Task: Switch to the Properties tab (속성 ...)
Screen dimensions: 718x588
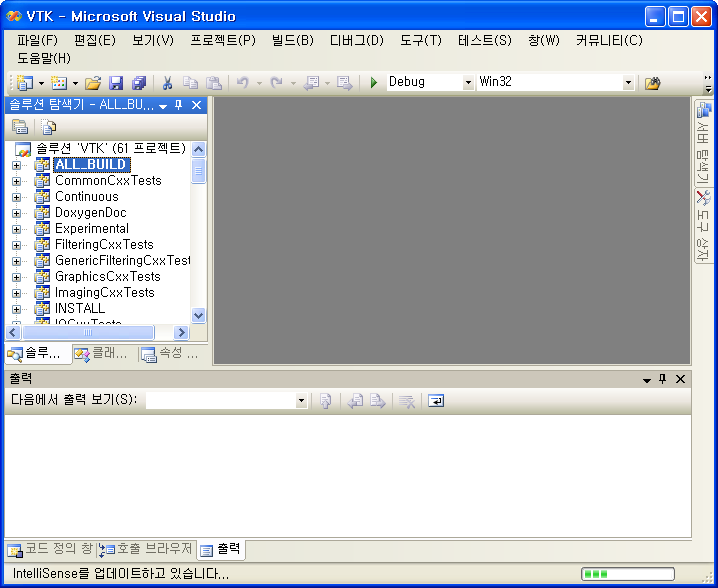Action: [x=170, y=354]
